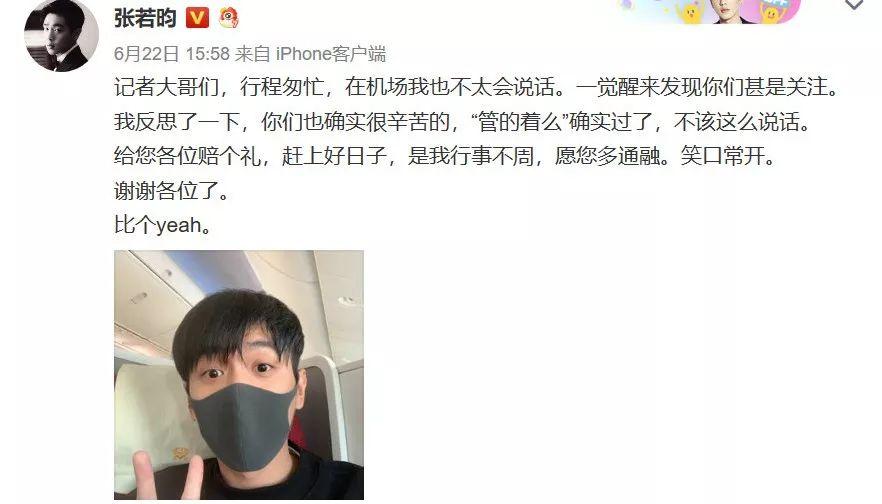Click the iPhone客户端 source link
Viewport: 882px width, 504px height.
[331, 54]
